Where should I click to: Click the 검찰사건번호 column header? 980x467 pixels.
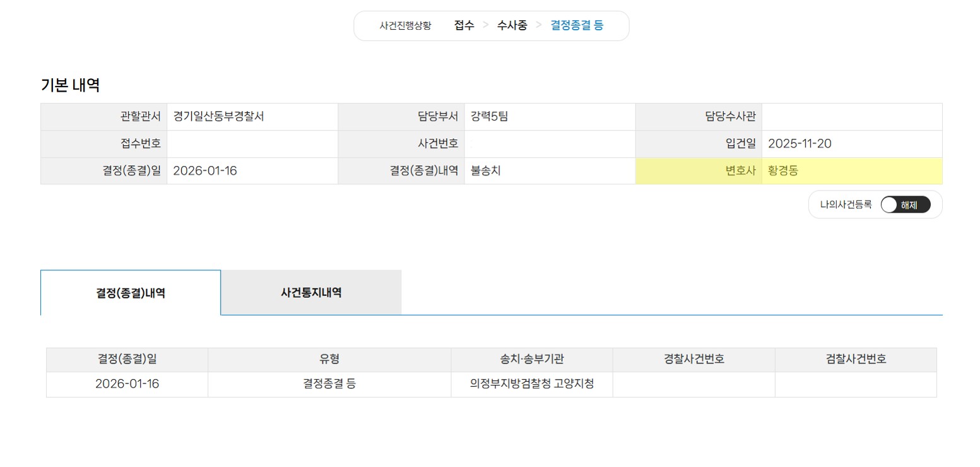(x=856, y=360)
